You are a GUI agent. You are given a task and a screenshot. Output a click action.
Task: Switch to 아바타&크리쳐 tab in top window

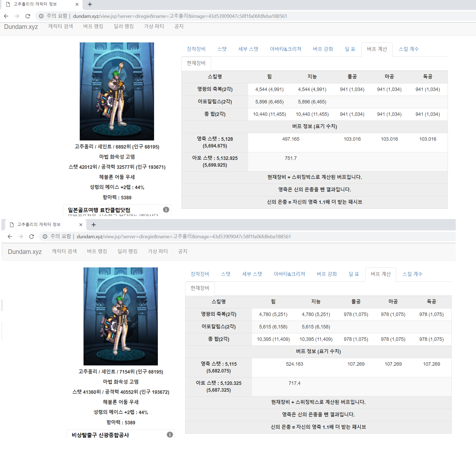[286, 49]
